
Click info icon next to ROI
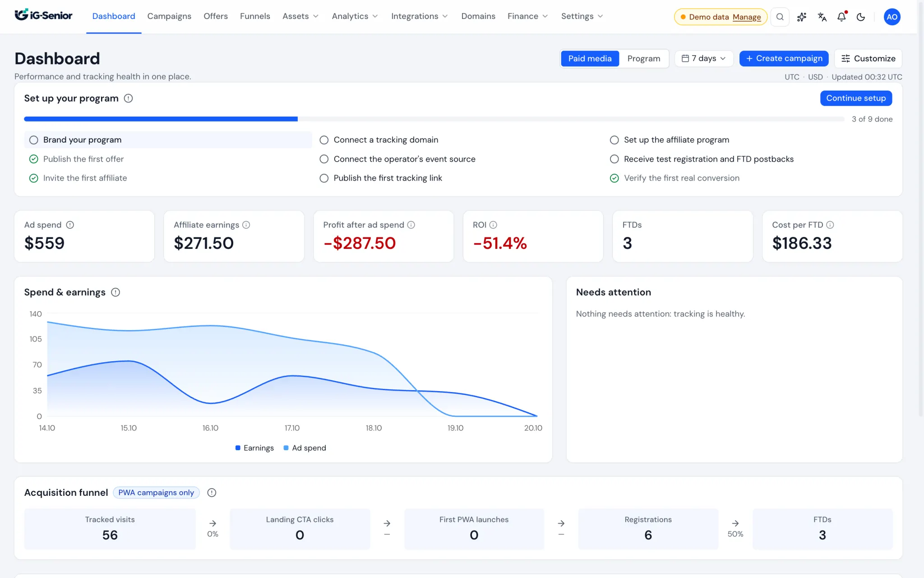pos(493,225)
